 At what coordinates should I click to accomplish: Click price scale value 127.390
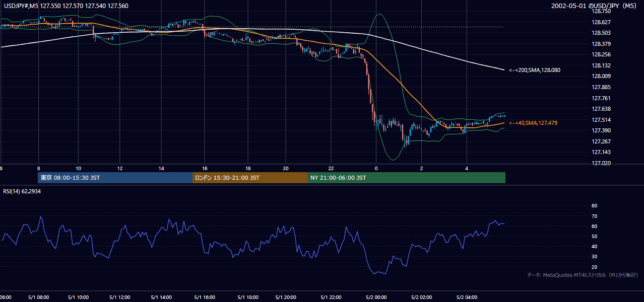tap(601, 130)
